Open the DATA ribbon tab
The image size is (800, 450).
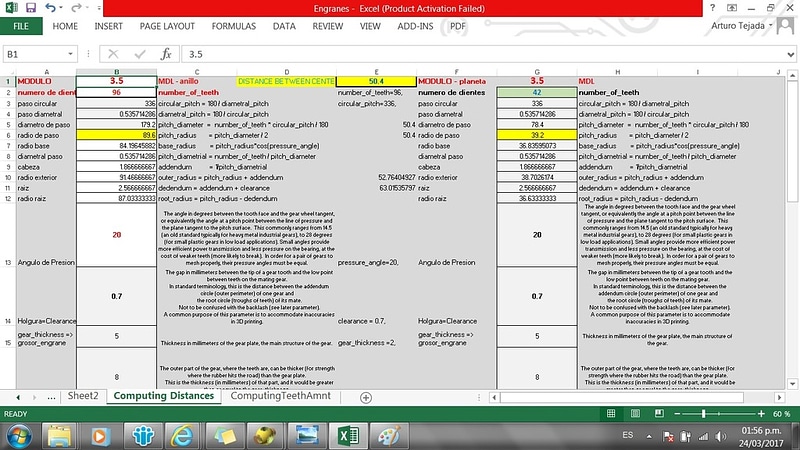(284, 26)
